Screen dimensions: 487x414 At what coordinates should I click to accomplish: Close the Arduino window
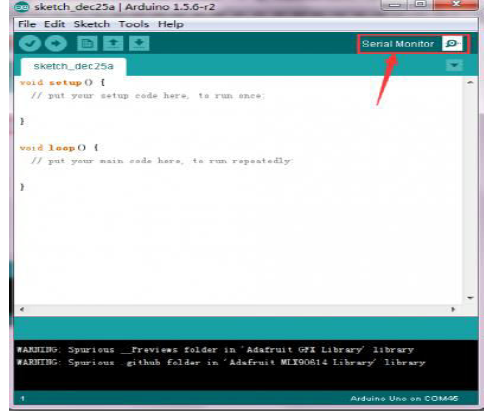coord(456,5)
